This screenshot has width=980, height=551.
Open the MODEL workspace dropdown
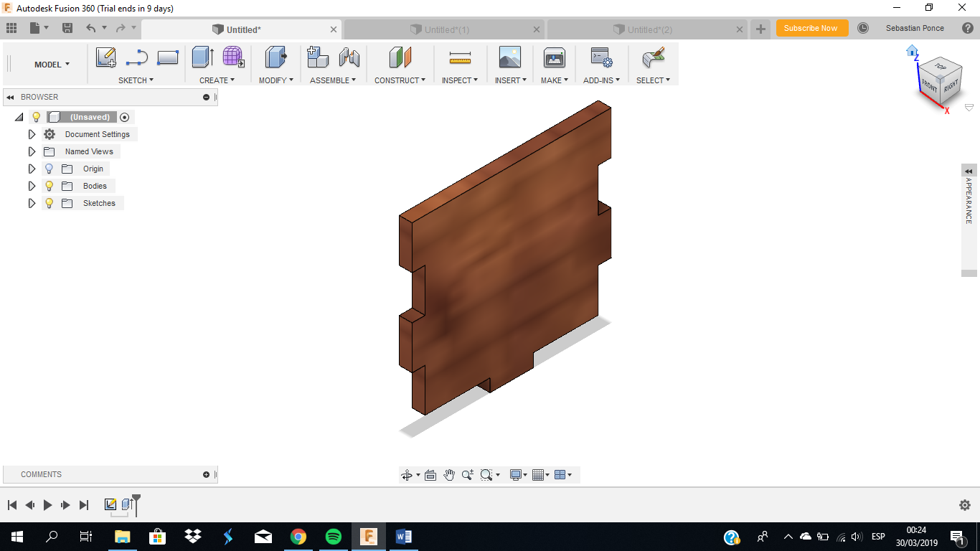click(52, 65)
